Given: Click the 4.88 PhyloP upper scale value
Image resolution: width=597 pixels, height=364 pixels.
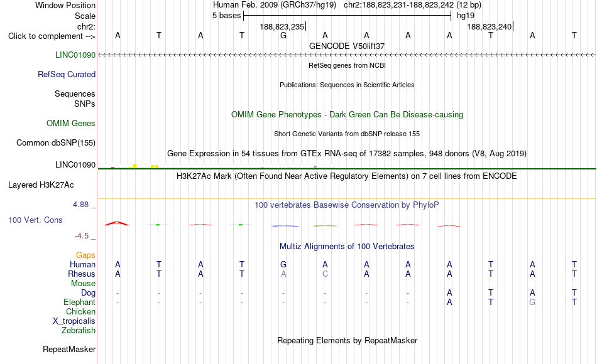Looking at the screenshot, I should (80, 205).
